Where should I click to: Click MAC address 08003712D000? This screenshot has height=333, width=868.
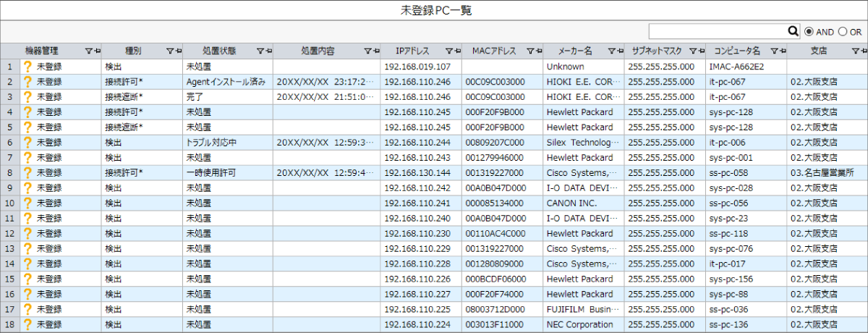(503, 309)
